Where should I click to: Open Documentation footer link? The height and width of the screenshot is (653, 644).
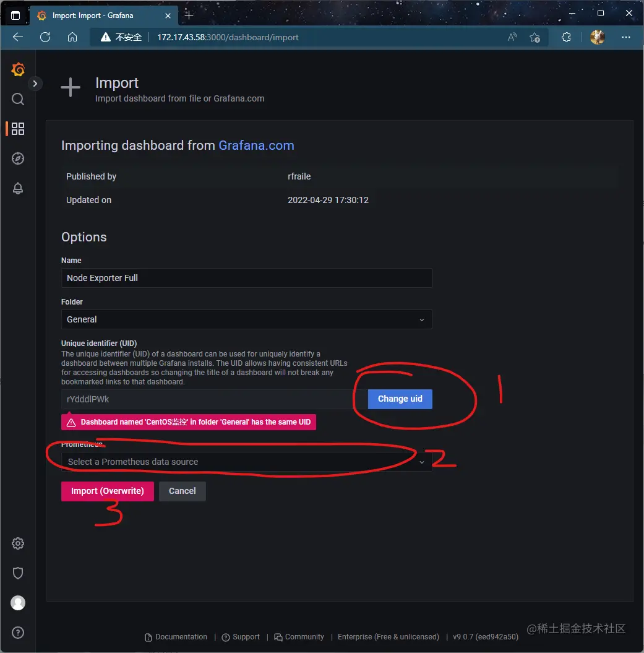point(176,637)
